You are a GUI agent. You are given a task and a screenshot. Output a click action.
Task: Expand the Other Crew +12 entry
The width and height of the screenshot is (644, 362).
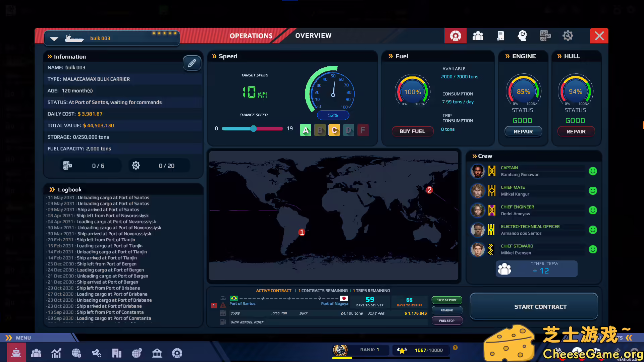pyautogui.click(x=536, y=268)
